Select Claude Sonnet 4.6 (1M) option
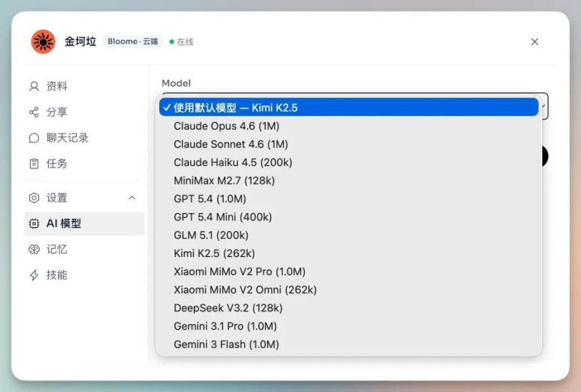Viewport: 581px width, 392px height. pos(231,145)
